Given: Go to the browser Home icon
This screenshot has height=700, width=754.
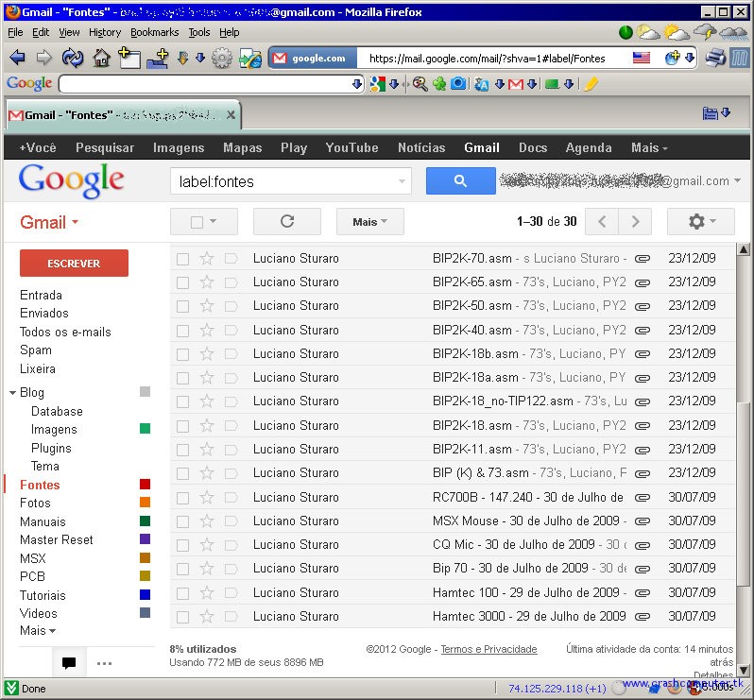Looking at the screenshot, I should pyautogui.click(x=101, y=59).
